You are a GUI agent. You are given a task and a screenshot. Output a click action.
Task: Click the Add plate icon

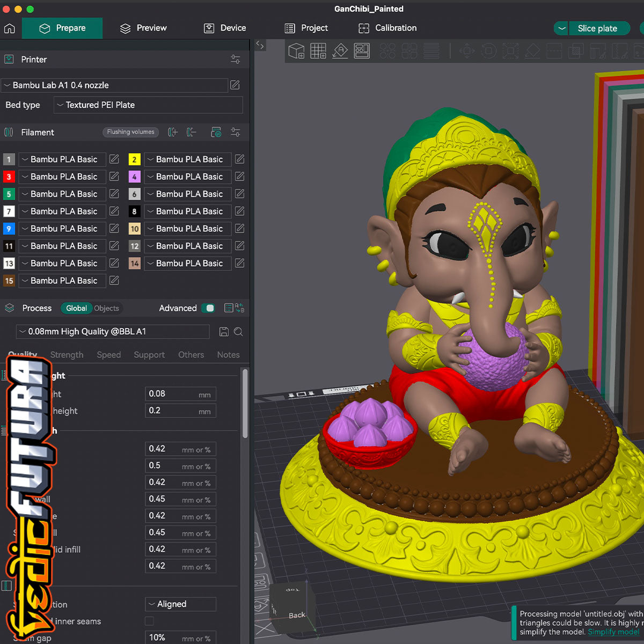318,51
